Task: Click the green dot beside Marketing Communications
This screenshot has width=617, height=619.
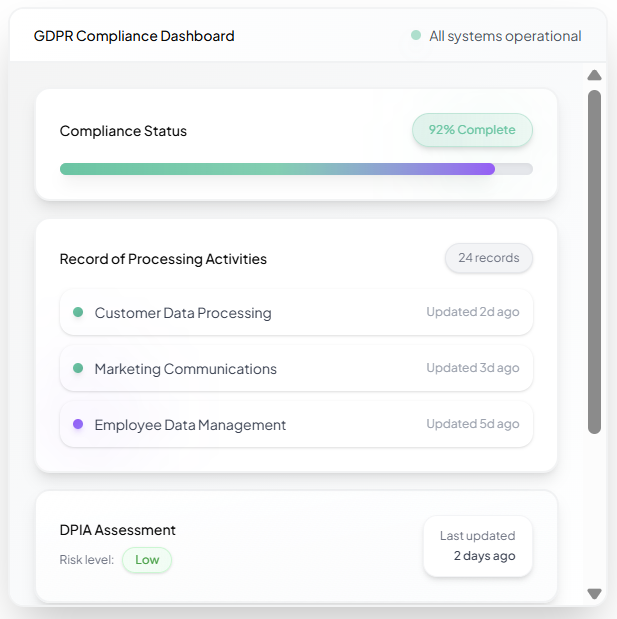Action: (78, 368)
